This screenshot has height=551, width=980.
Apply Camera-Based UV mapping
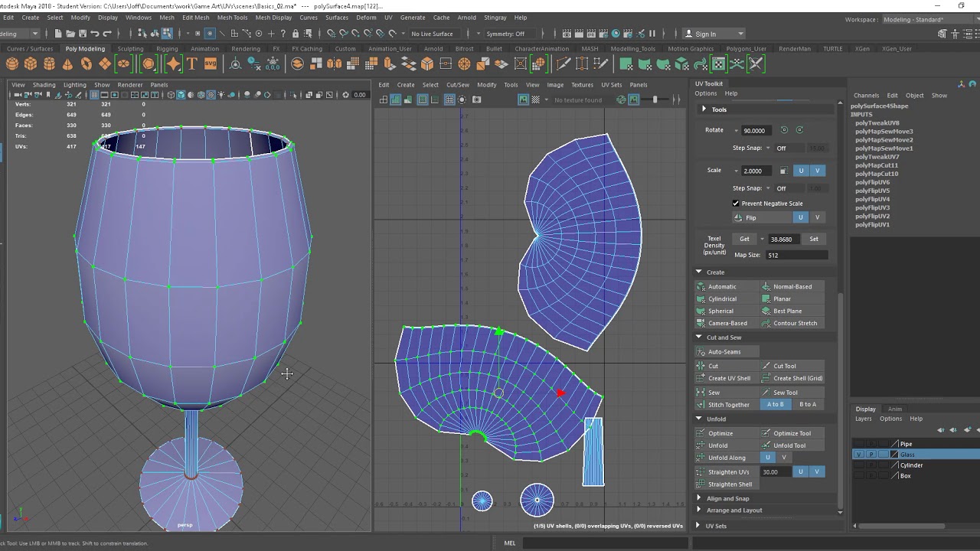(x=727, y=324)
